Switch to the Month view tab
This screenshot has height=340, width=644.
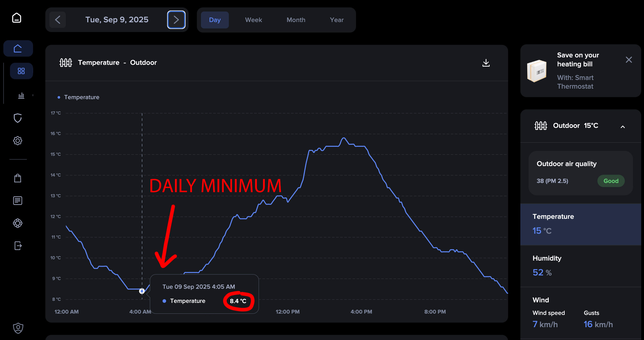(296, 20)
